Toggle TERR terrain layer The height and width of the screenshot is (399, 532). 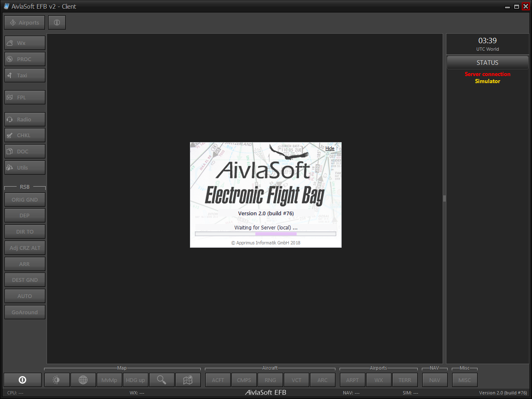(x=405, y=380)
